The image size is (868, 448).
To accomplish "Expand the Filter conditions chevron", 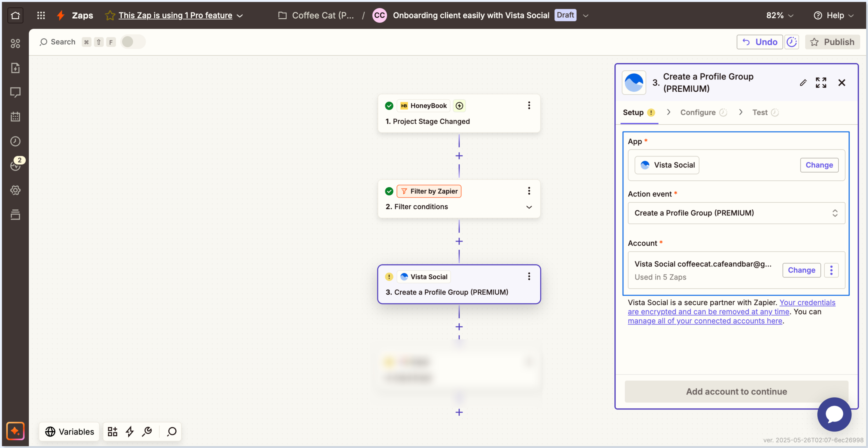I will click(529, 207).
